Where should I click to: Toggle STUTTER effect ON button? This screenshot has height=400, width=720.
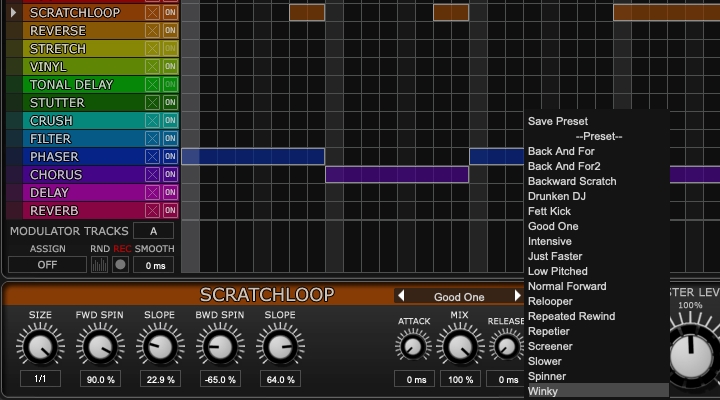pyautogui.click(x=170, y=102)
